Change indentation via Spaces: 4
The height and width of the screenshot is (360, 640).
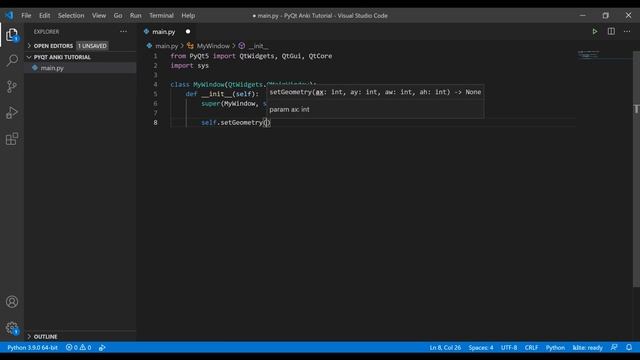click(x=481, y=348)
